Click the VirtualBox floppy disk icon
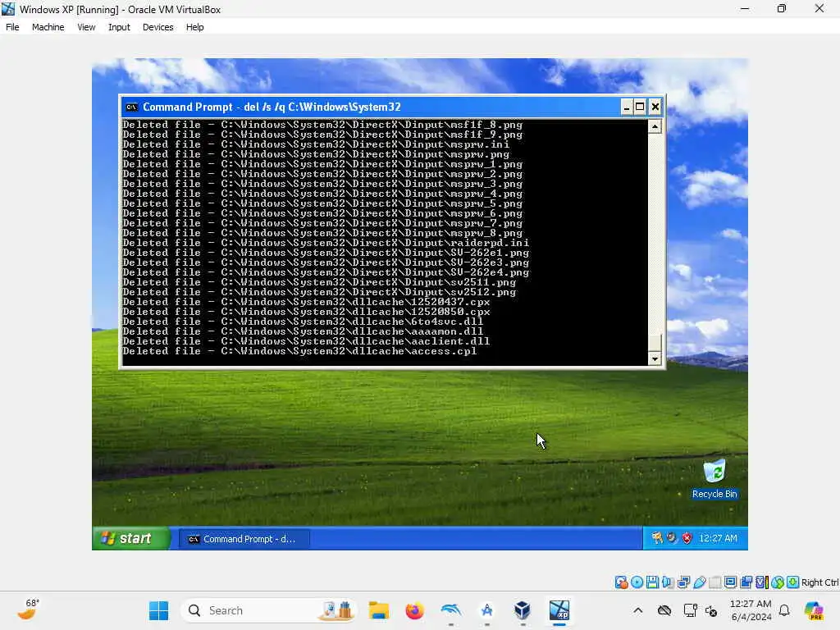The image size is (840, 630). [652, 582]
